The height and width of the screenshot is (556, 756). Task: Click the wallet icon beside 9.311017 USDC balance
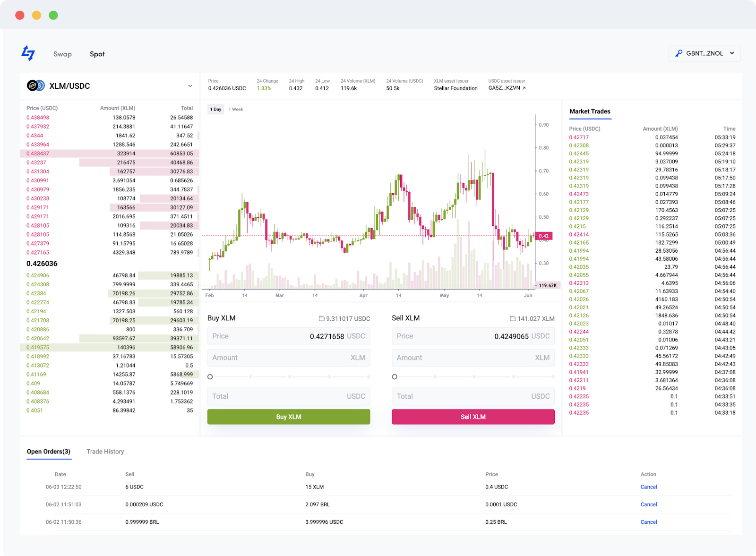point(322,318)
